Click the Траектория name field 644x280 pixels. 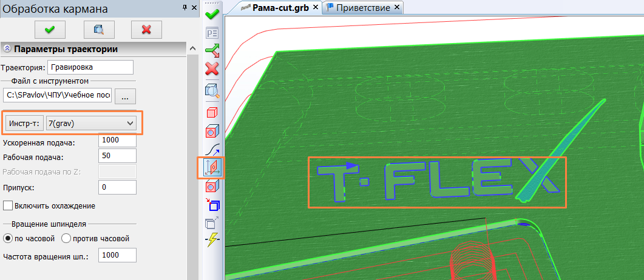click(90, 67)
